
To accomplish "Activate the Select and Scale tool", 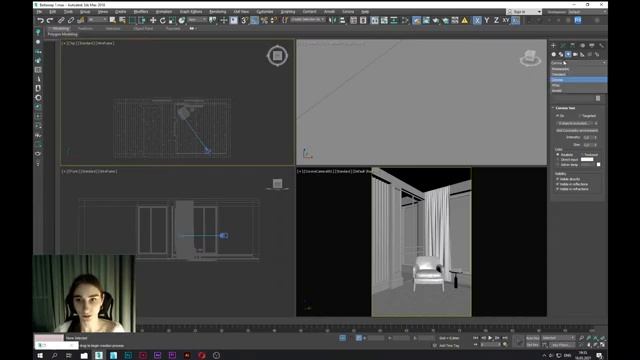I will (172, 20).
